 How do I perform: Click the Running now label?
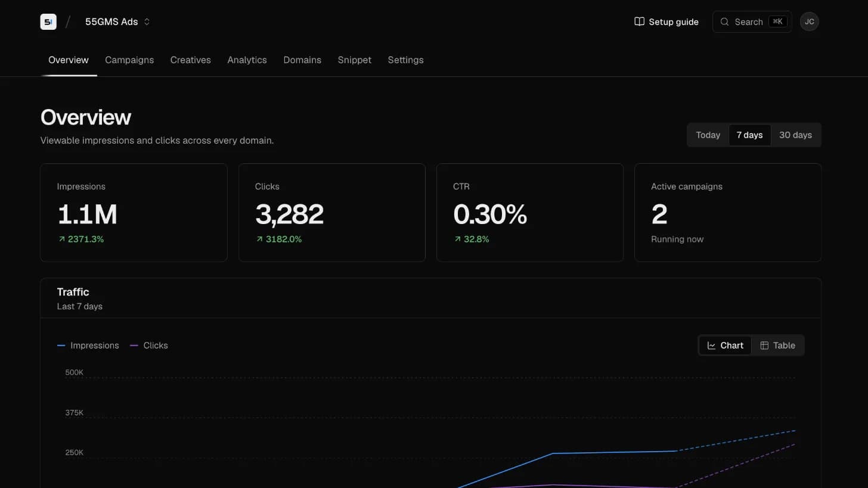[x=677, y=239]
